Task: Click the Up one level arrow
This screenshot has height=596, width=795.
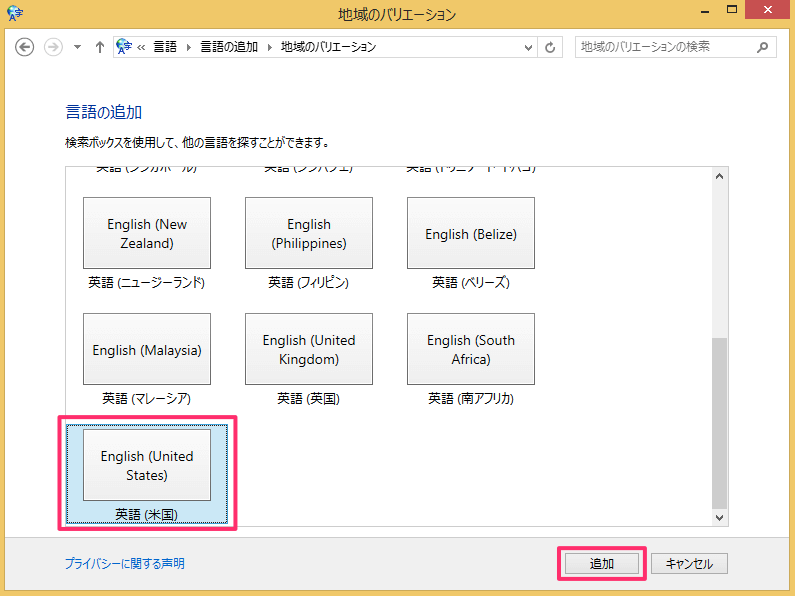Action: (99, 47)
